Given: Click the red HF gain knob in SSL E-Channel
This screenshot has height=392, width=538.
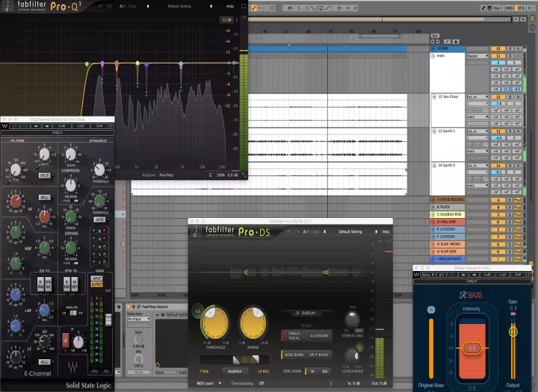Looking at the screenshot, I should coord(16,202).
